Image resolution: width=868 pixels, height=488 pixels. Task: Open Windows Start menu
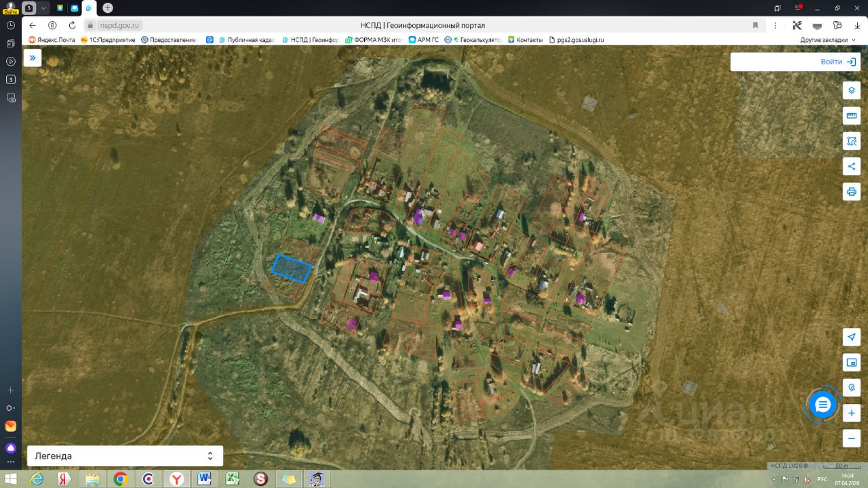[11, 479]
